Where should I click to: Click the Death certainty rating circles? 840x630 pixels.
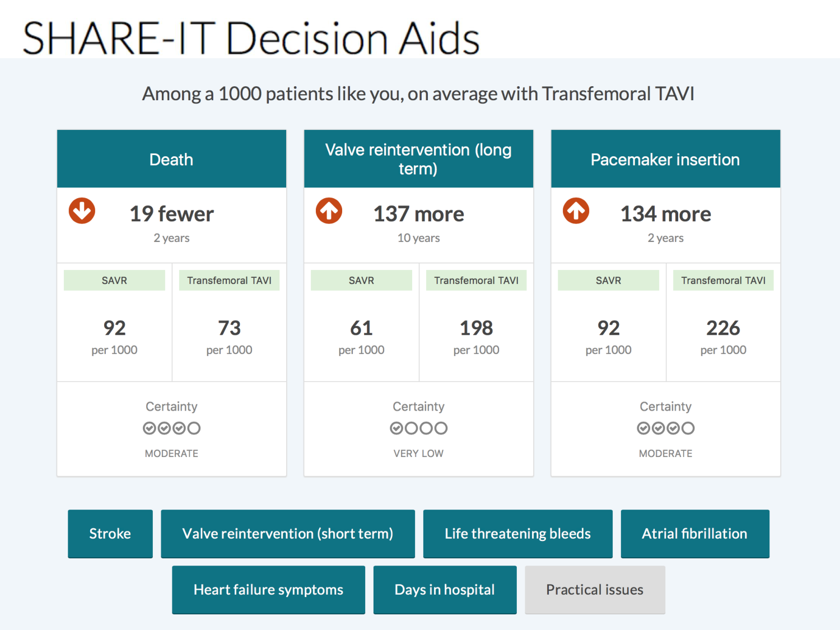pyautogui.click(x=171, y=428)
